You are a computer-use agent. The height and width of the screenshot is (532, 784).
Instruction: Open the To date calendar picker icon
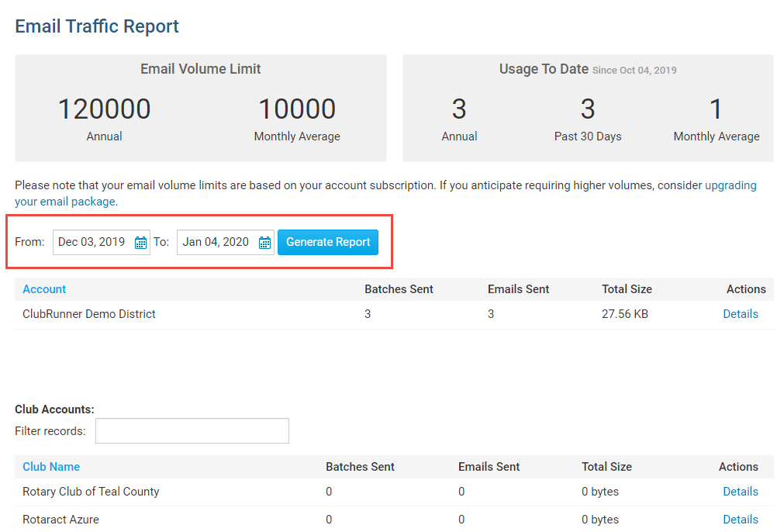tap(264, 243)
